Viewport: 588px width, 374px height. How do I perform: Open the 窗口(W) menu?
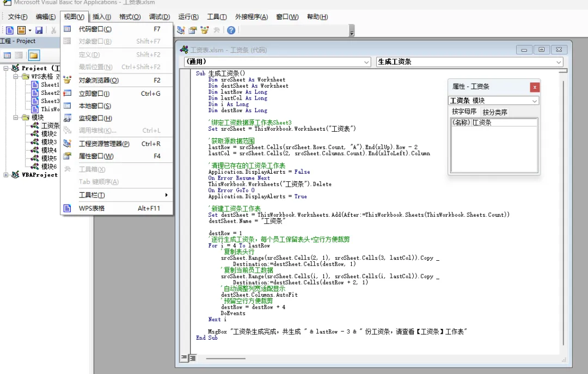[x=287, y=17]
